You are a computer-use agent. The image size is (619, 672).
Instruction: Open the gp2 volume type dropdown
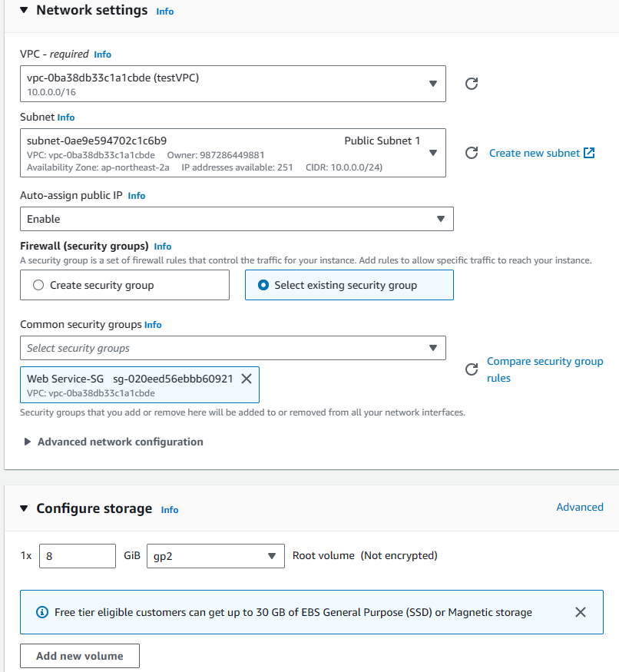[x=216, y=556]
